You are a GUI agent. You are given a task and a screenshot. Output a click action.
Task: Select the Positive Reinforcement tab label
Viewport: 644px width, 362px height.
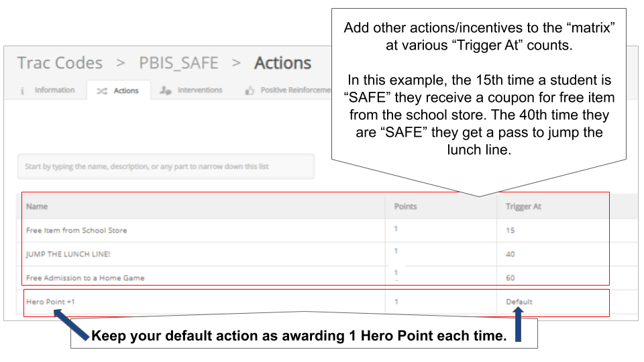point(295,90)
